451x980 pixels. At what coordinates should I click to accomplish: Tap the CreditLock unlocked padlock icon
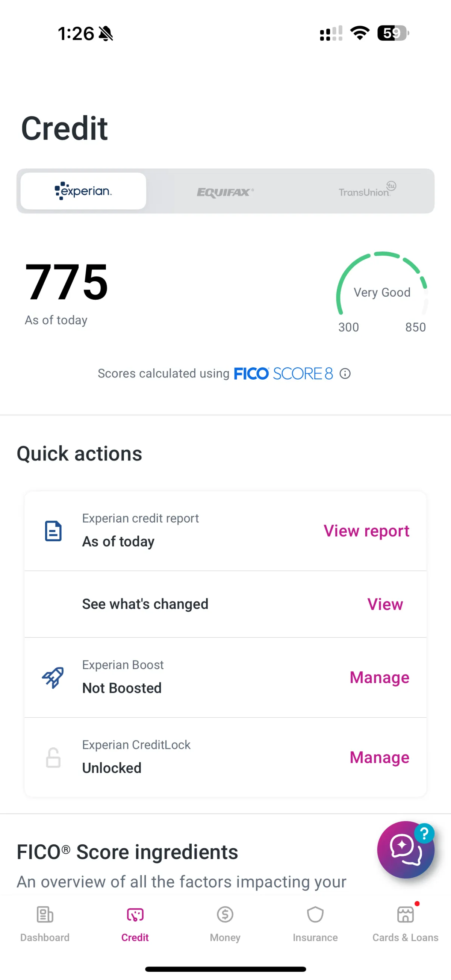pyautogui.click(x=53, y=757)
